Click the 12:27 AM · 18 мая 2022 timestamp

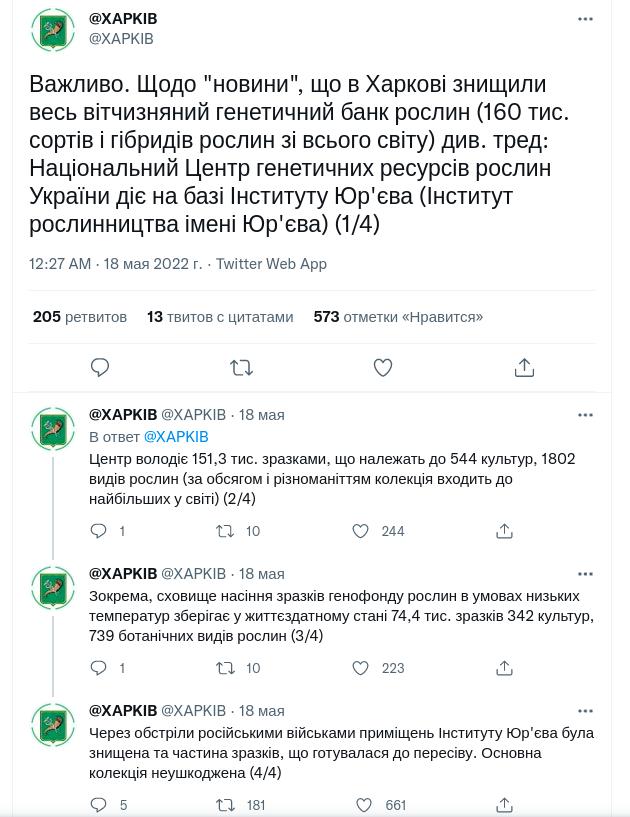click(115, 264)
